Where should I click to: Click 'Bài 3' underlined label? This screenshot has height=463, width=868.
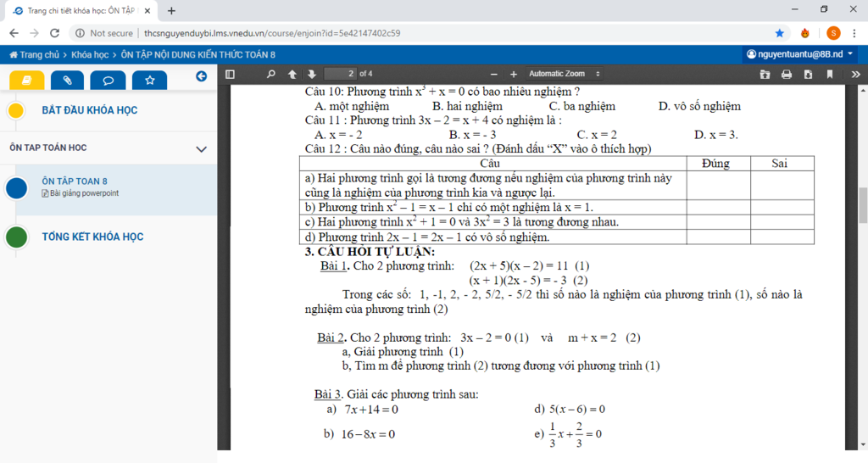click(328, 394)
